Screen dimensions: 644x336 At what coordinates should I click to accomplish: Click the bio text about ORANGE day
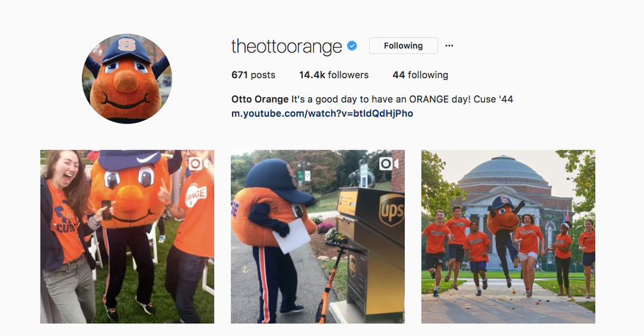[402, 99]
